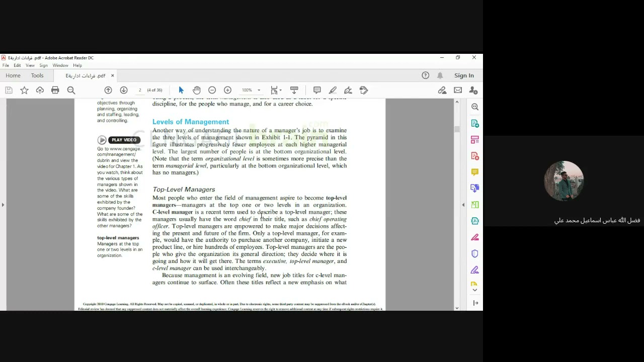Click the Sign In button
This screenshot has width=644, height=362.
[x=464, y=75]
